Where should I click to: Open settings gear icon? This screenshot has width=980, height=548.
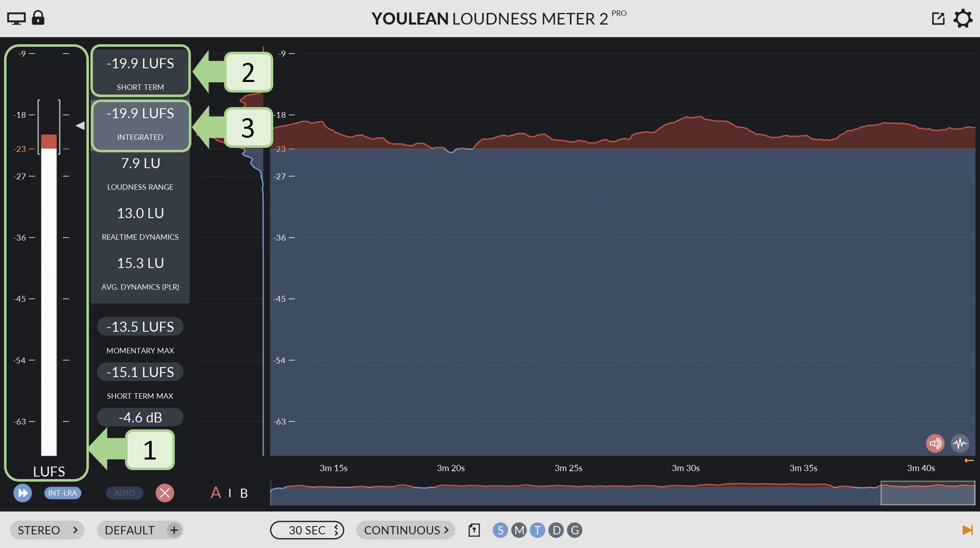coord(963,19)
